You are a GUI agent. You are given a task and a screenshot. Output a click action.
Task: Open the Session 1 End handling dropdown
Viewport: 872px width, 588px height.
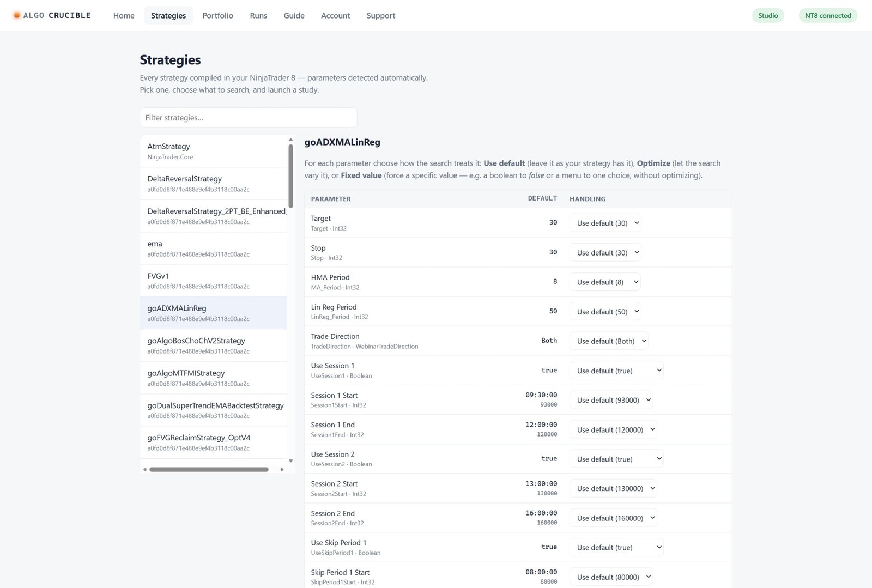coord(613,429)
